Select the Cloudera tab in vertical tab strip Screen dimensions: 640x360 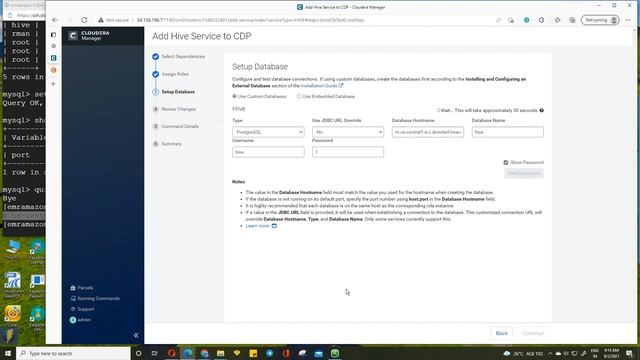click(x=53, y=58)
